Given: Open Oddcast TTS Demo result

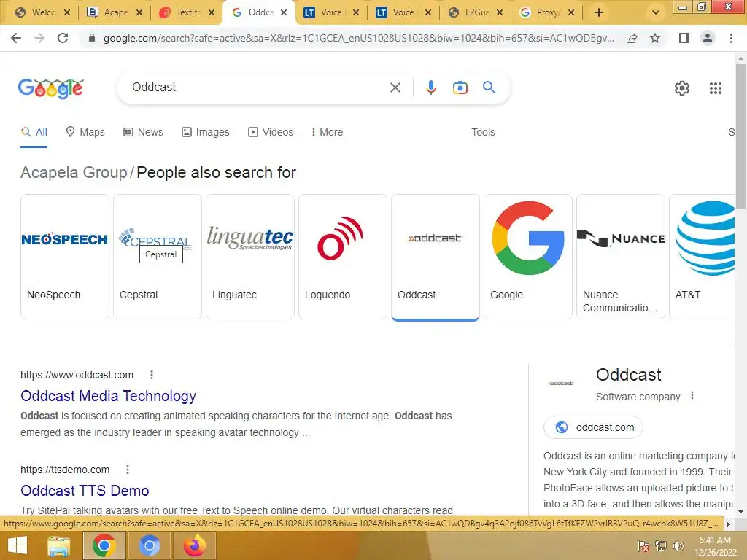Looking at the screenshot, I should click(x=85, y=491).
